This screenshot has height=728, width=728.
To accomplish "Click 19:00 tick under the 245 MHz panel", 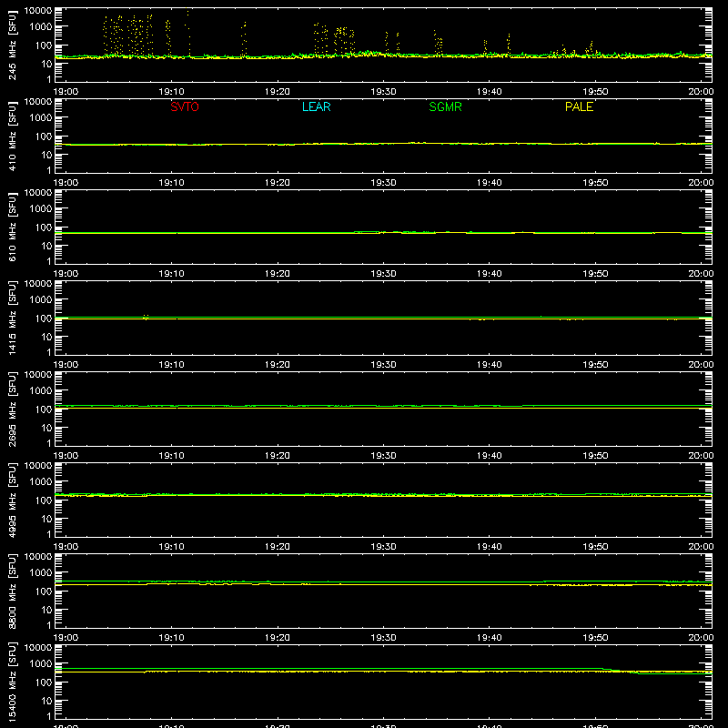I will [66, 92].
